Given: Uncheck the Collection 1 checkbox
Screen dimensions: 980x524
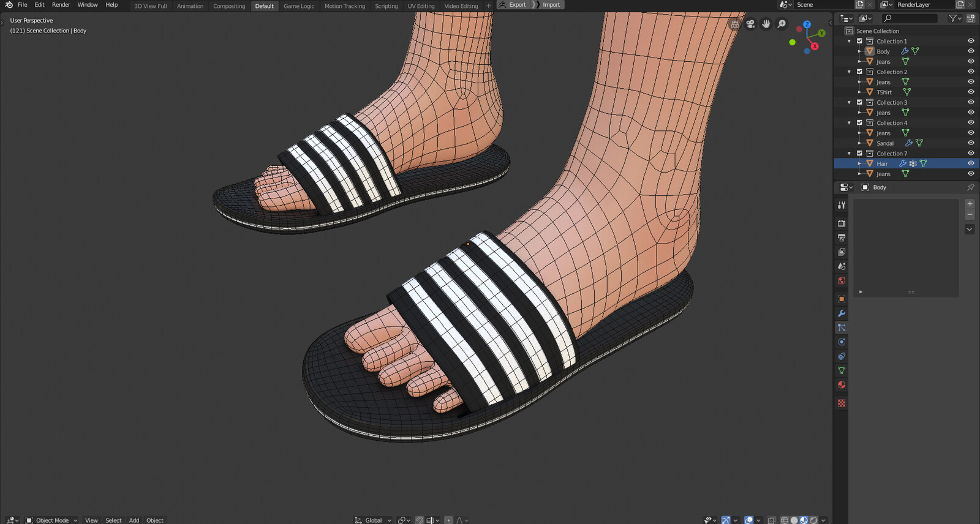Looking at the screenshot, I should (859, 41).
